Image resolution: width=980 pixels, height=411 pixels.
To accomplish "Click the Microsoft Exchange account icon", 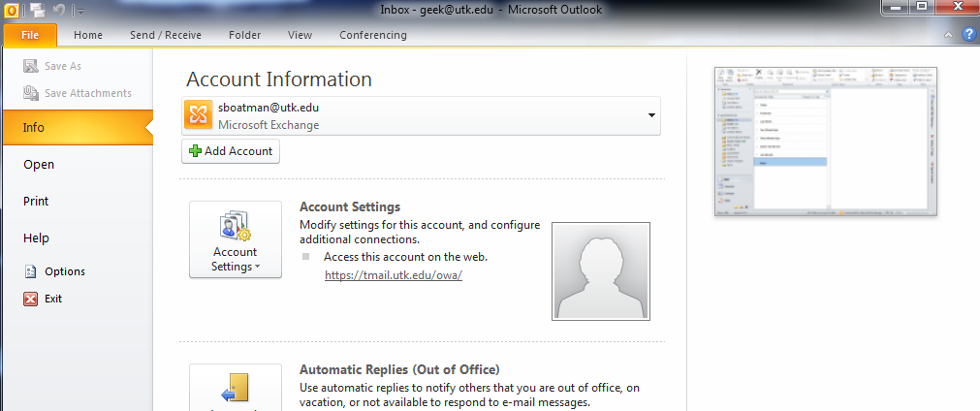I will [199, 115].
